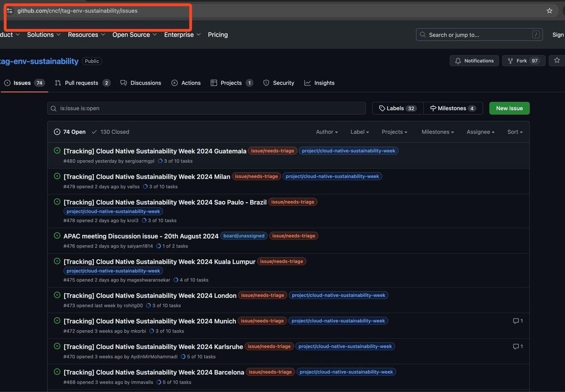
Task: Switch to the Discussions tab
Action: tap(141, 83)
